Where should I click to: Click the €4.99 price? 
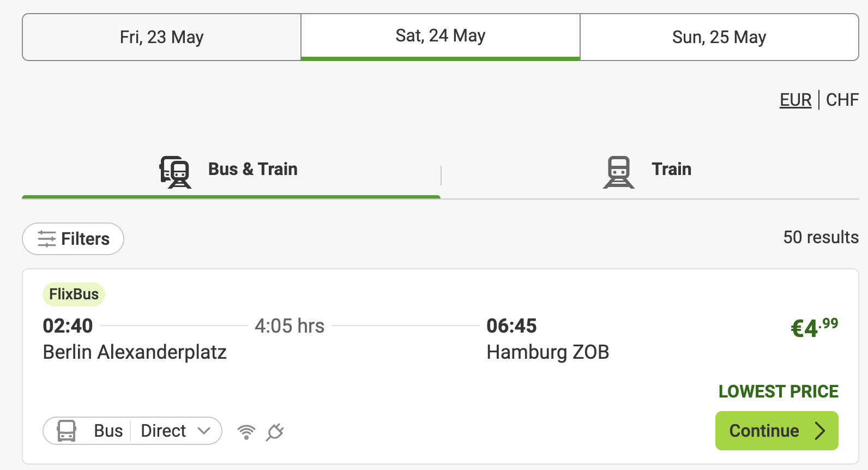click(x=815, y=328)
